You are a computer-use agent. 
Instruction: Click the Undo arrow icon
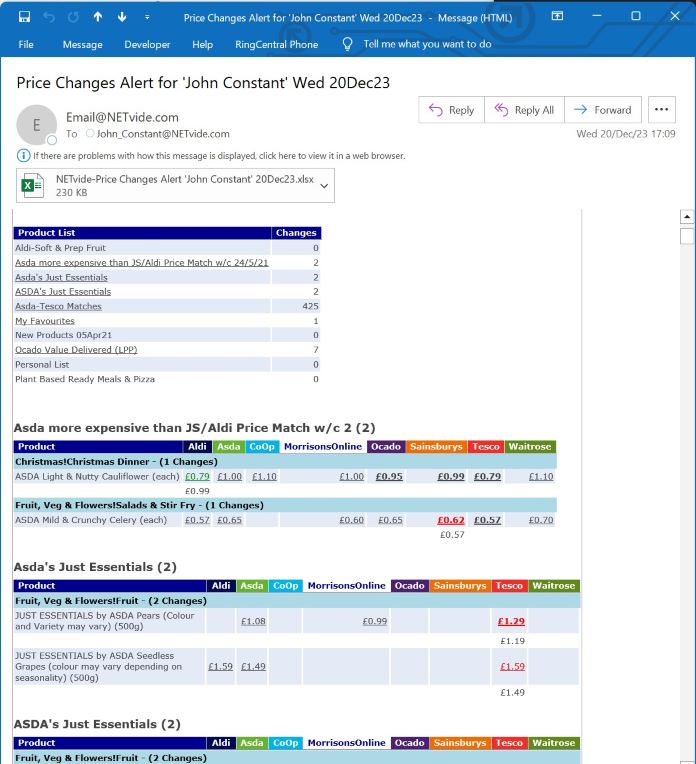[49, 17]
